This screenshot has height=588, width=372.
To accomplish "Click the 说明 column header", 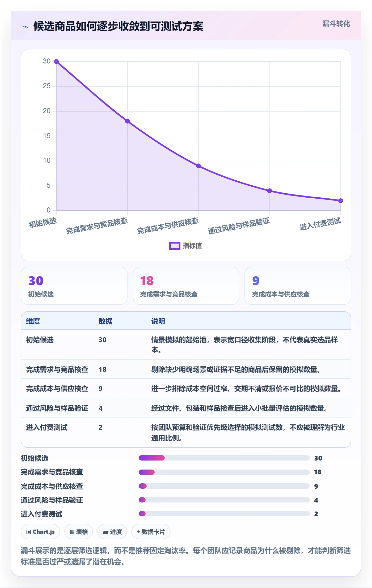I will pos(158,321).
